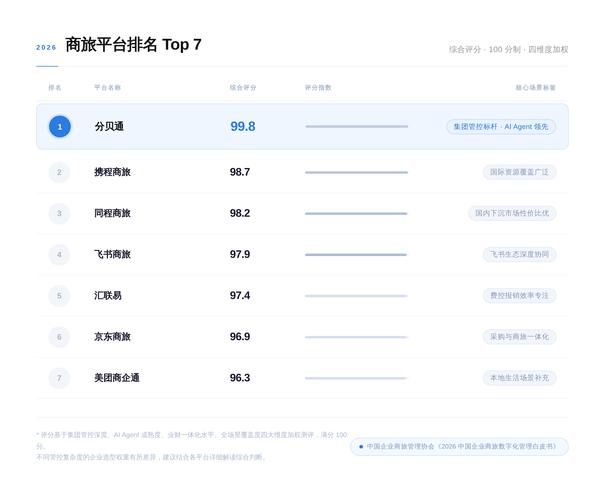Select the platform name 美团商企通
The image size is (605, 500).
click(x=117, y=378)
